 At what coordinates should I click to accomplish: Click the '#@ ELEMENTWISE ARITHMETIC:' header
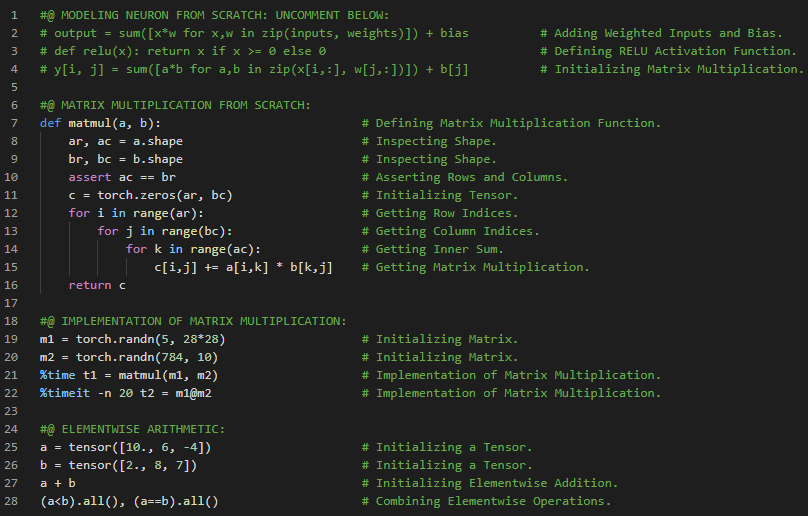click(132, 429)
